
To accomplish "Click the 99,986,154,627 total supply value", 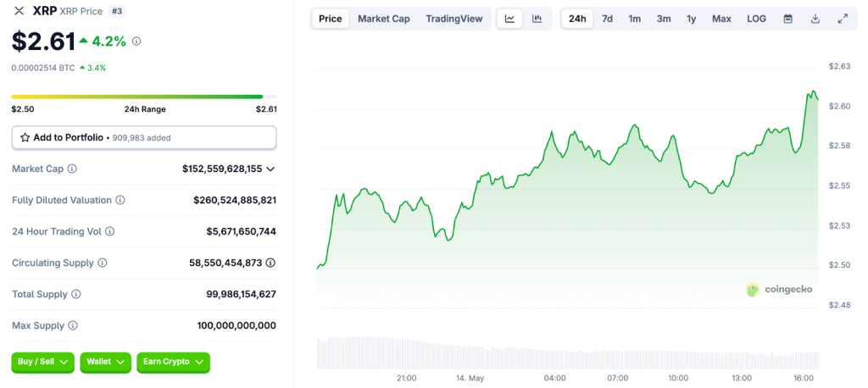I will pyautogui.click(x=242, y=295).
